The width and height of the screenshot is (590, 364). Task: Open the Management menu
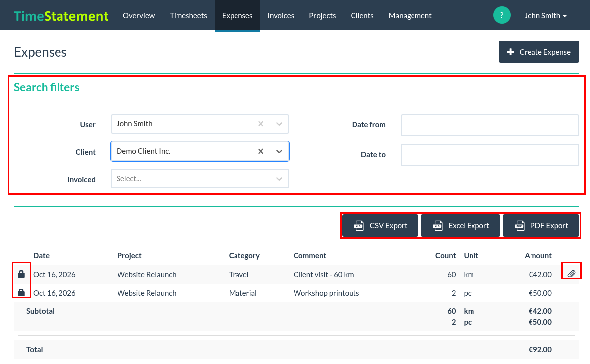tap(410, 16)
